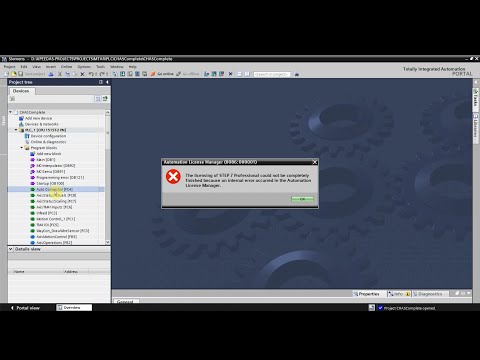Open the Options menu
480x360 pixels.
point(84,67)
